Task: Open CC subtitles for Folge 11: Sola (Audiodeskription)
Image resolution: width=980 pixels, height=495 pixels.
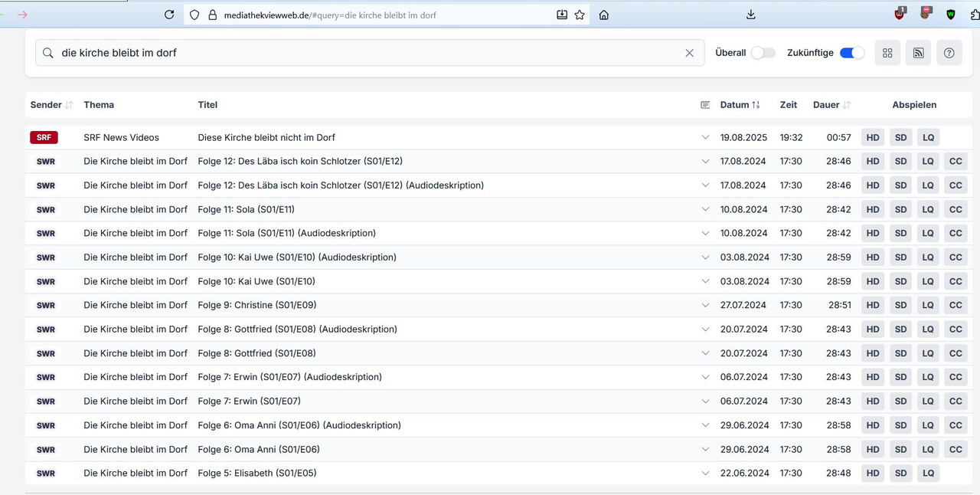Action: coord(955,233)
